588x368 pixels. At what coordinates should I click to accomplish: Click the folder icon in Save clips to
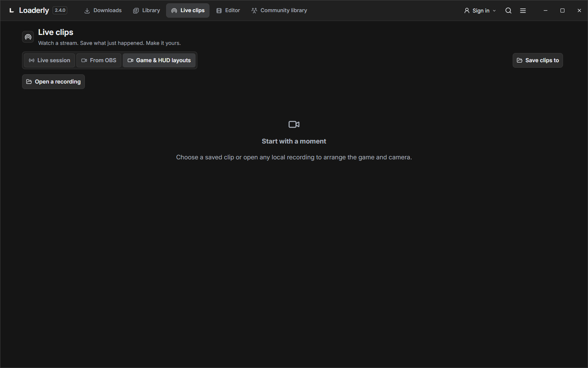point(520,60)
